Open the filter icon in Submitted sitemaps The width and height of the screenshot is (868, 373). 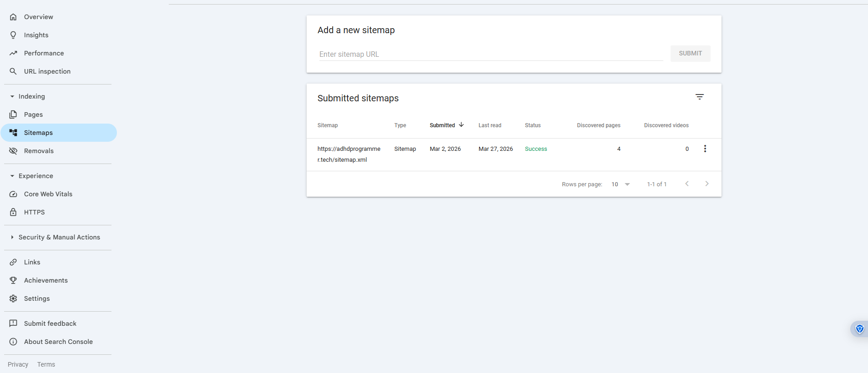point(699,97)
